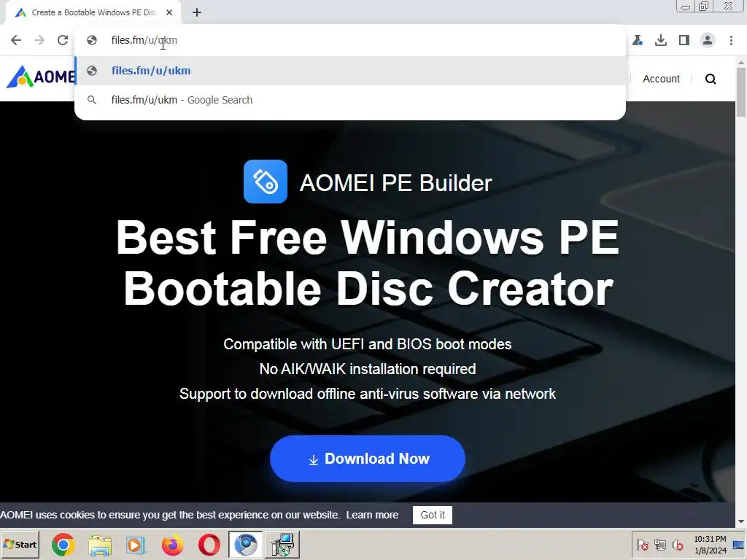The image size is (747, 560).
Task: Open the Chrome profile avatar
Action: tap(708, 40)
